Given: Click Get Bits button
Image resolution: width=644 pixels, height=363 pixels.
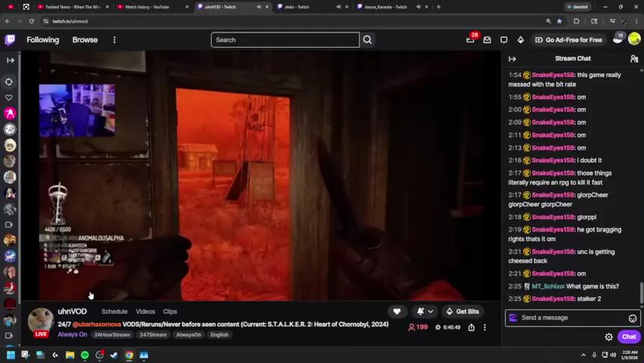Looking at the screenshot, I should [462, 312].
